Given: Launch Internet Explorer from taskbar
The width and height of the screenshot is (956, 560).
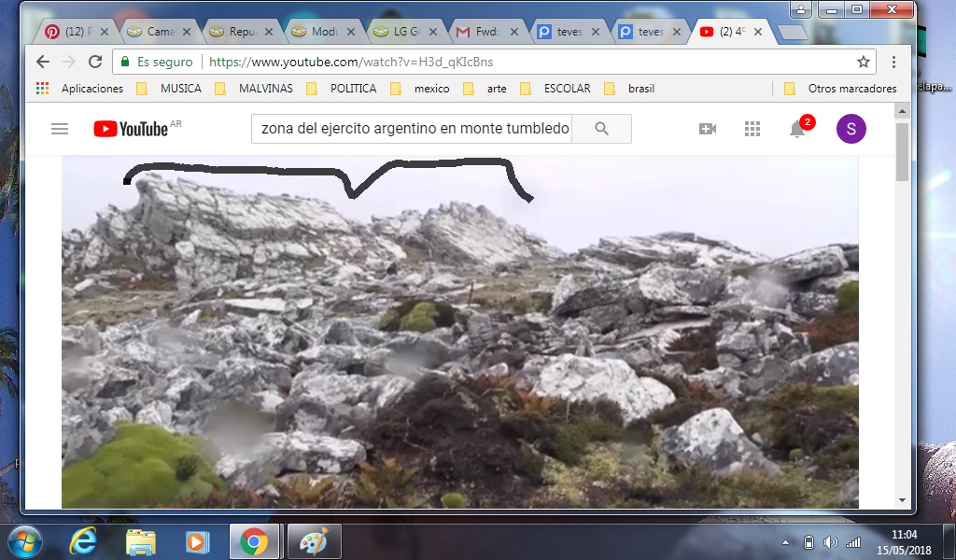Looking at the screenshot, I should [x=83, y=541].
